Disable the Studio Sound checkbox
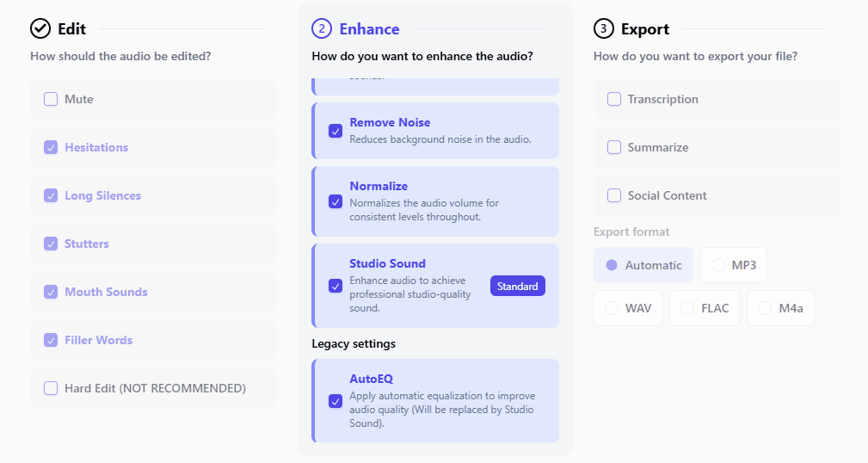The width and height of the screenshot is (868, 463). pyautogui.click(x=336, y=286)
